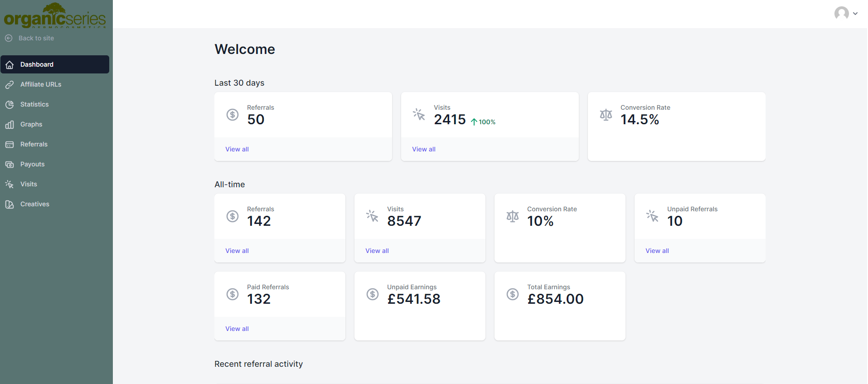Image resolution: width=868 pixels, height=384 pixels.
Task: Open the Visits menu item in sidebar
Action: pos(29,184)
